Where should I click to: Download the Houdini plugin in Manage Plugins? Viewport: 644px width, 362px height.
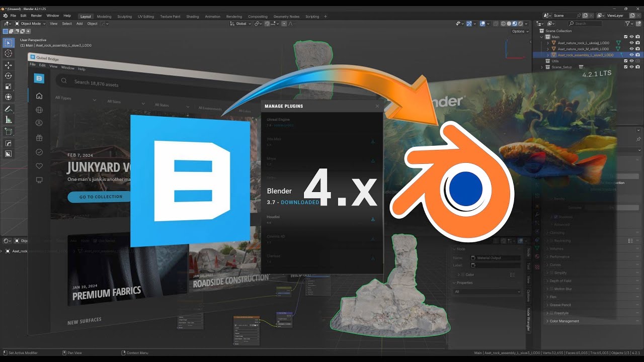click(x=373, y=219)
